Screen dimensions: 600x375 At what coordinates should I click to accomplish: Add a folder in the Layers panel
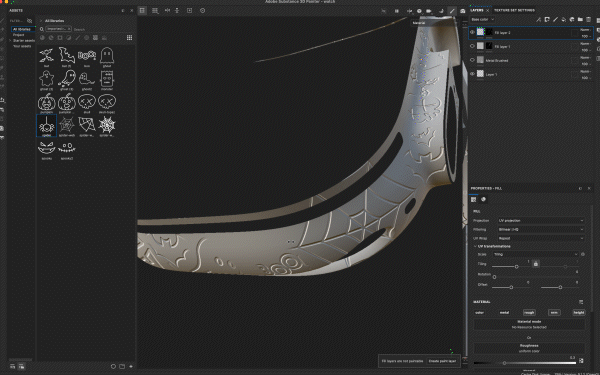pos(580,19)
